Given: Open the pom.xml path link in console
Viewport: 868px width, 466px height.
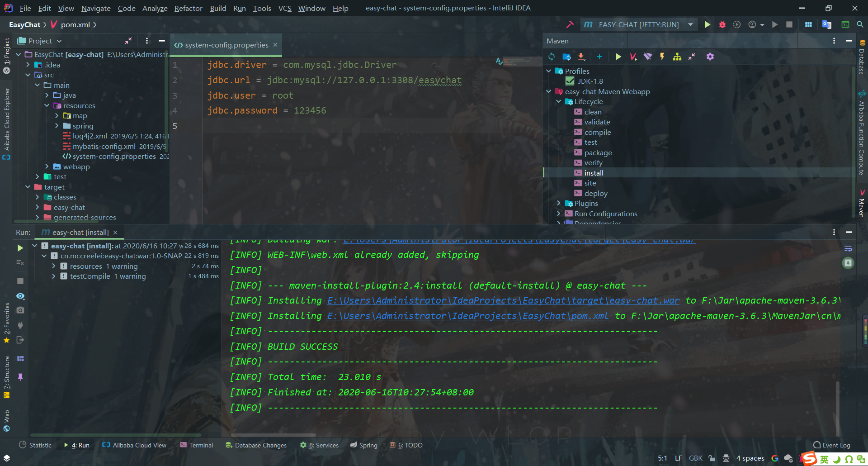Looking at the screenshot, I should (x=468, y=316).
